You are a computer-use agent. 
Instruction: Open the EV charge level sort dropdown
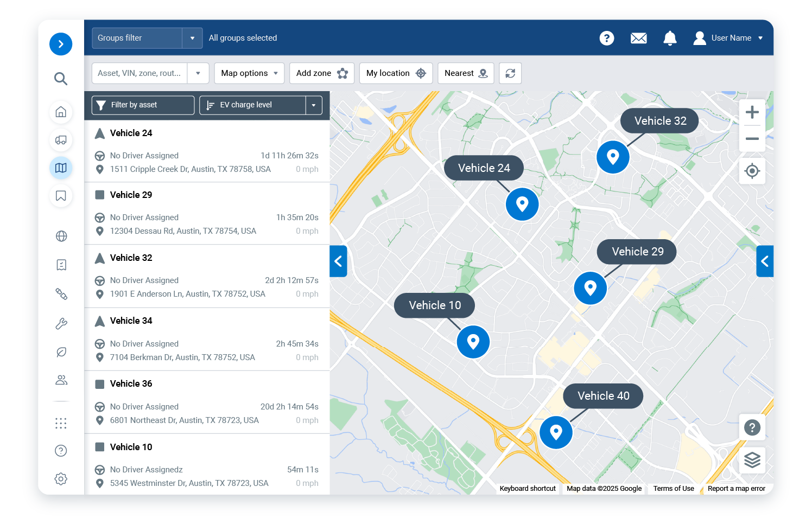314,105
